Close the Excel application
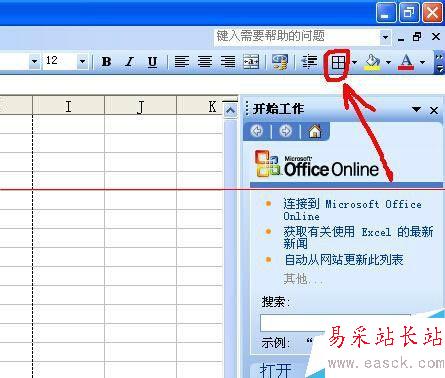Viewport: 445px width, 378px height. click(432, 13)
